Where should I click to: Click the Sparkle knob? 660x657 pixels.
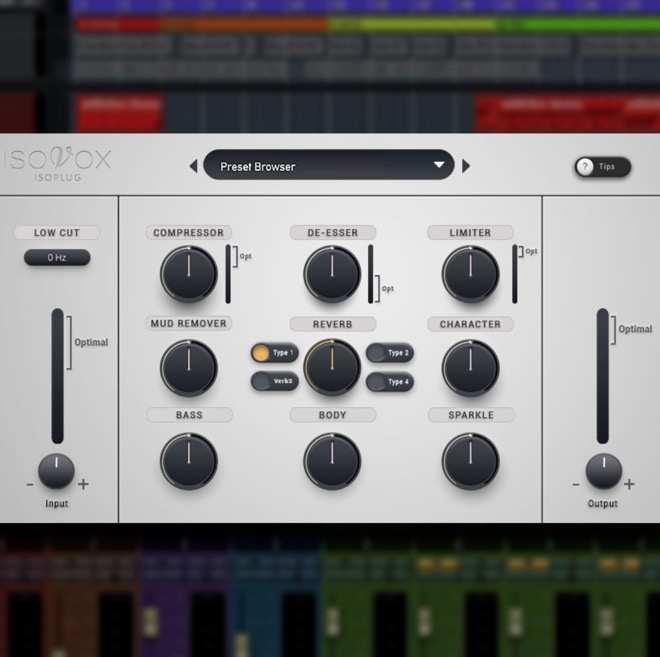click(470, 461)
